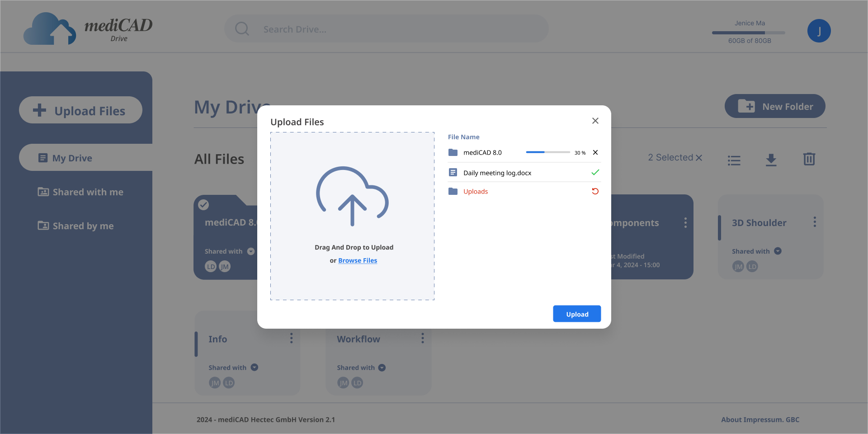Clear the 2 Selected items
Image resolution: width=868 pixels, height=434 pixels.
click(x=698, y=158)
